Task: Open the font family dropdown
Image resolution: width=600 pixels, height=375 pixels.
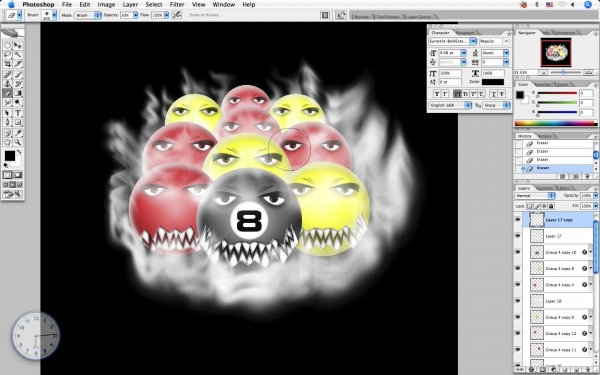Action: (x=473, y=41)
